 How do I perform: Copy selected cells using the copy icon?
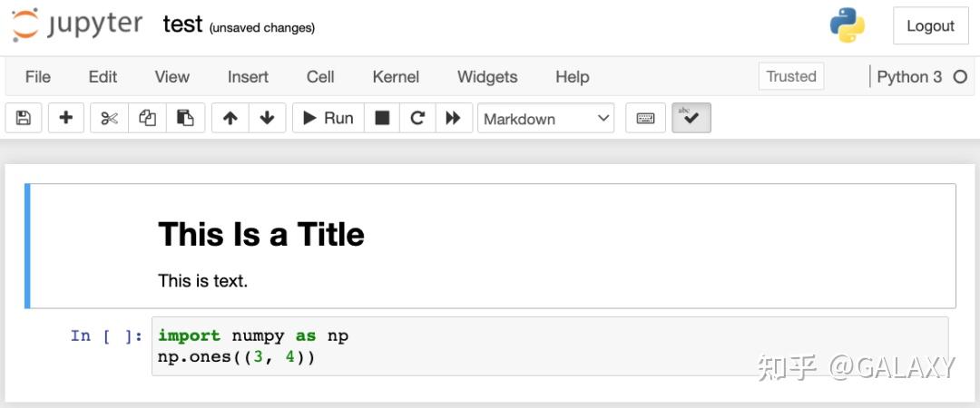(x=147, y=119)
